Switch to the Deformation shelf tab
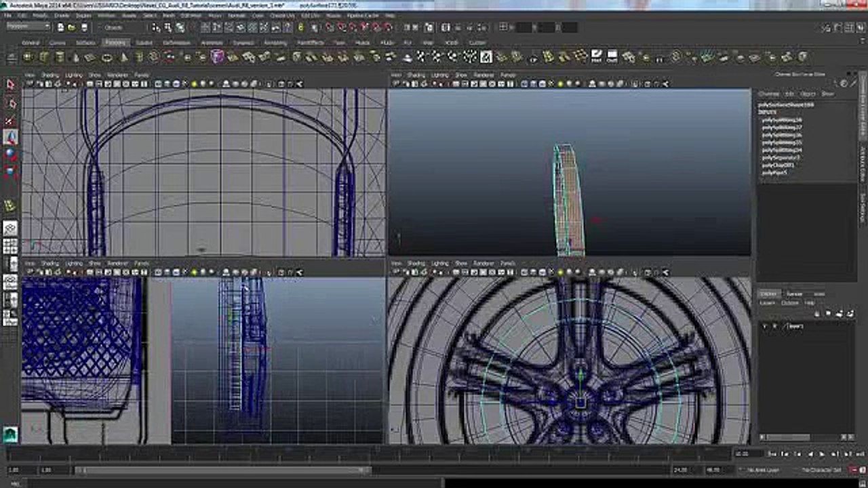The width and height of the screenshot is (868, 488). 177,42
